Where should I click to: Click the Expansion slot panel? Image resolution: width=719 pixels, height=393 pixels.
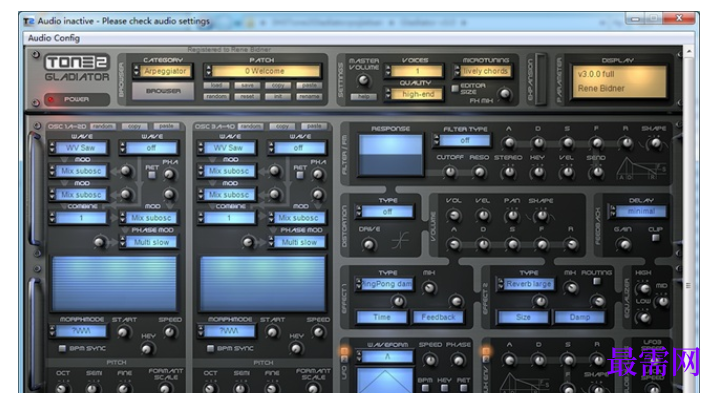pos(541,79)
